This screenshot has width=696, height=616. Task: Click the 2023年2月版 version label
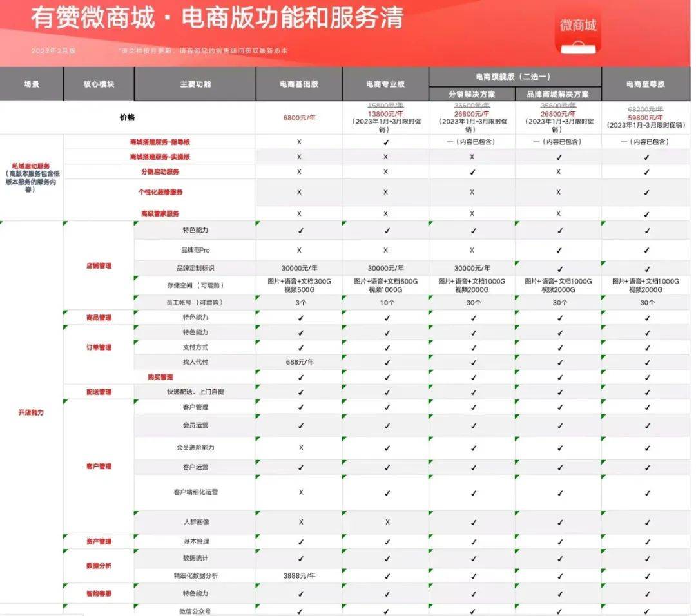click(53, 51)
